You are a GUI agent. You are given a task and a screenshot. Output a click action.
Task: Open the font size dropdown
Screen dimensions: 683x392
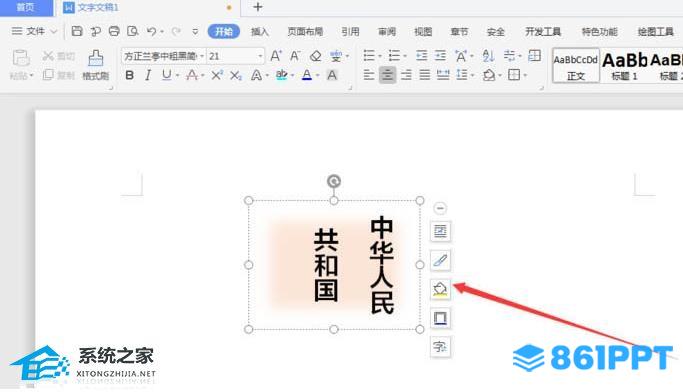[x=260, y=56]
